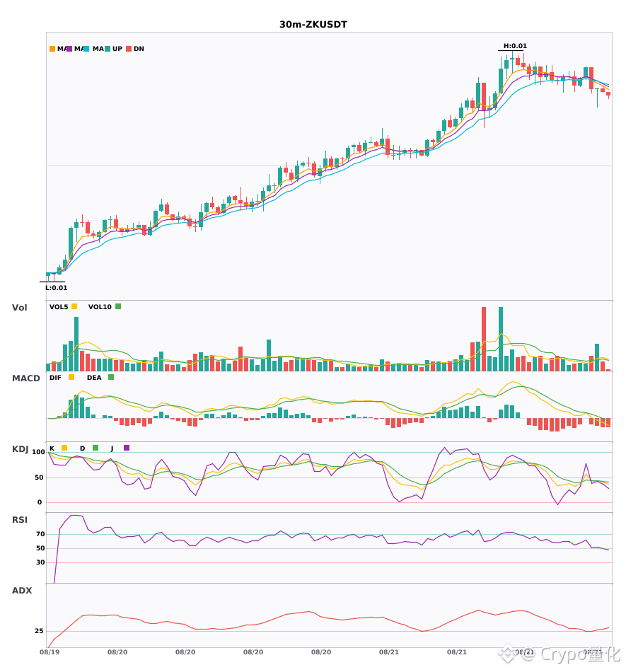Select the RSI panel label

coord(20,520)
